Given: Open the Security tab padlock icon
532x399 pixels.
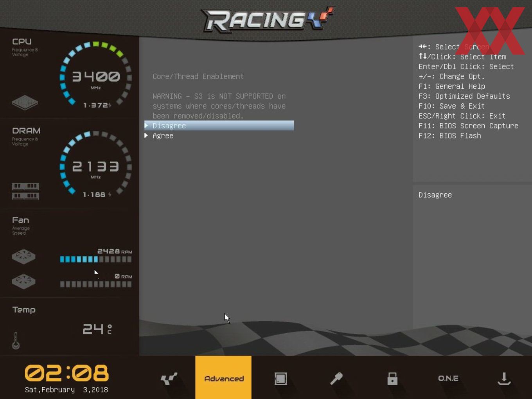Looking at the screenshot, I should coord(392,378).
